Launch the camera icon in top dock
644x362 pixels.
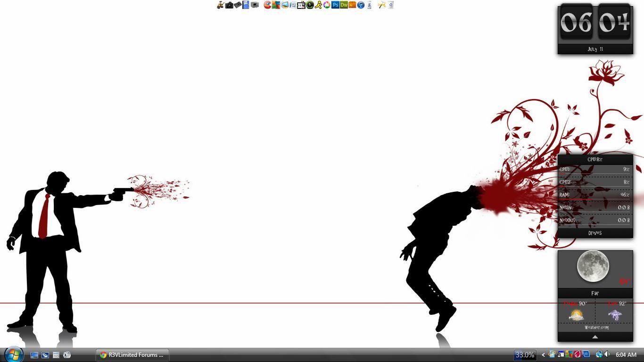pos(229,5)
